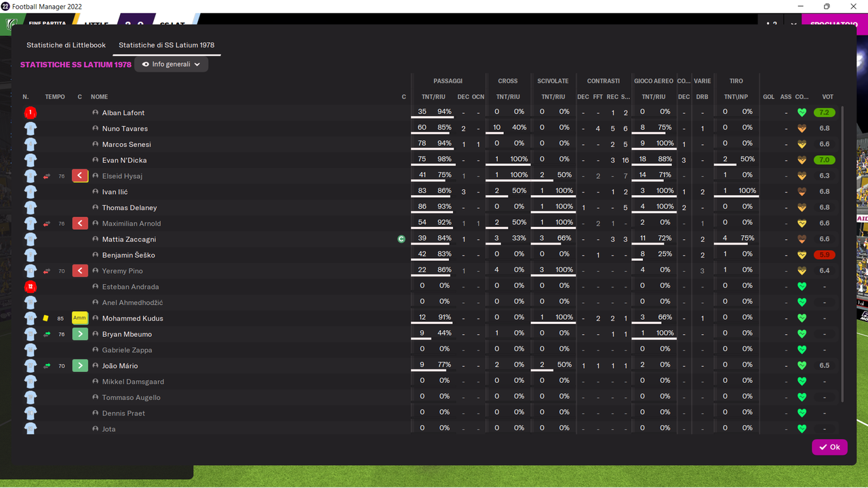This screenshot has height=488, width=868.
Task: Click the shirt icon in Thomas Delaney row
Action: point(30,207)
